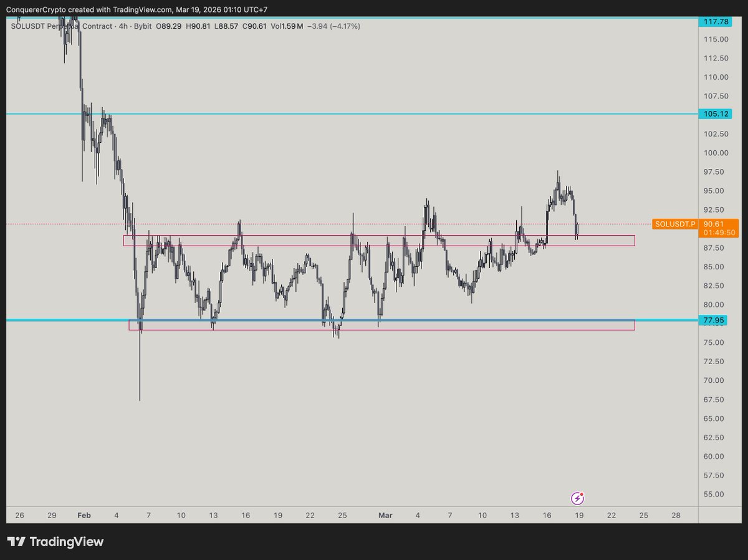
Task: Click the 28 date on time axis
Action: coord(676,515)
